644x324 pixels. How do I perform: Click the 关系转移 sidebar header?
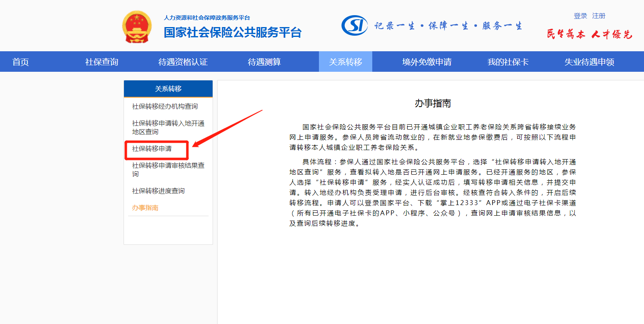168,89
